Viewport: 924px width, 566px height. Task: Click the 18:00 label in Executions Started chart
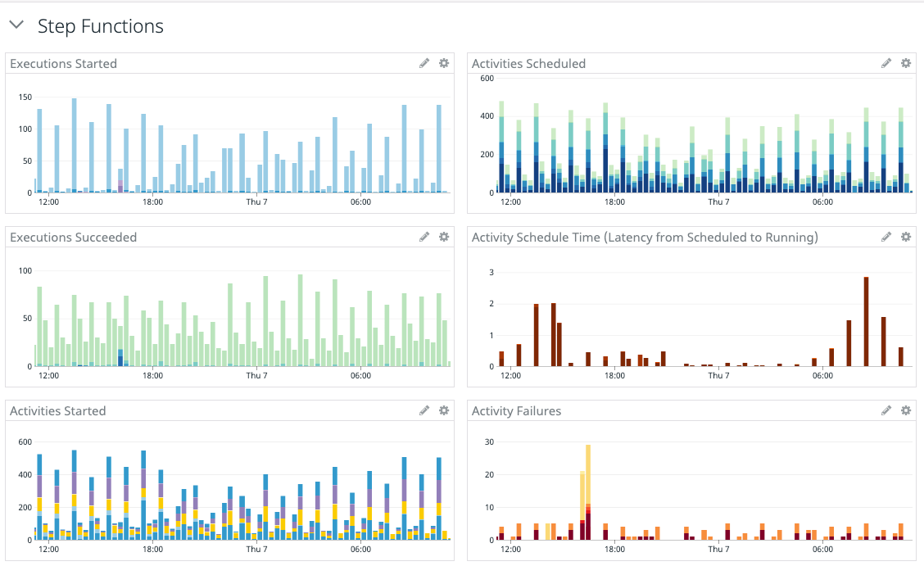pyautogui.click(x=152, y=202)
